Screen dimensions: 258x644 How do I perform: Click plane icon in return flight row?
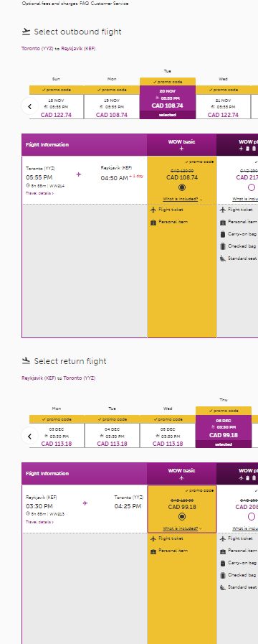[85, 503]
